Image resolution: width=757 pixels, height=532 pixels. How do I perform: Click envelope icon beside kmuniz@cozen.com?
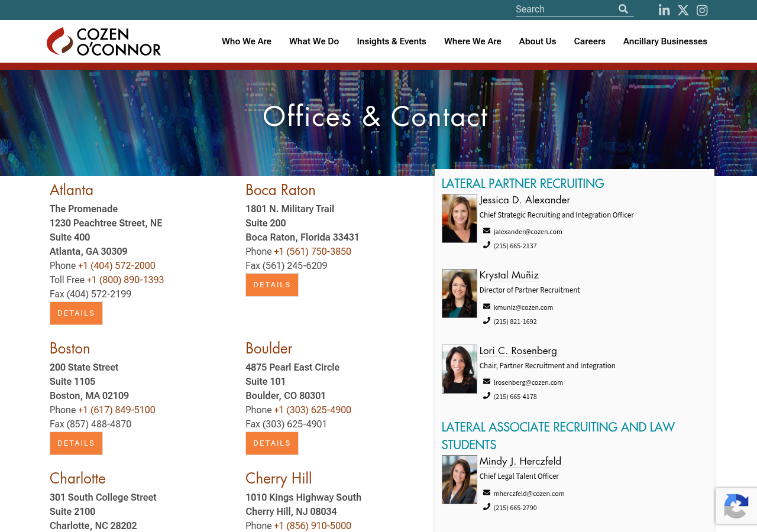coord(487,307)
